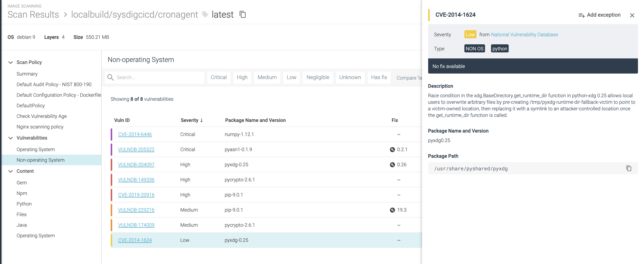Select the pyasn1-0.1.9 package cell

click(x=238, y=149)
